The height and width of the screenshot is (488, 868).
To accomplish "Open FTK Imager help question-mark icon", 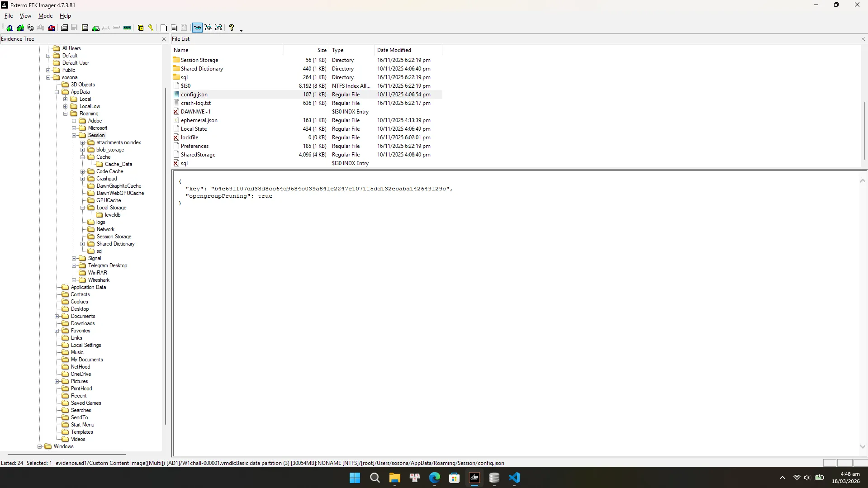I will pyautogui.click(x=232, y=28).
